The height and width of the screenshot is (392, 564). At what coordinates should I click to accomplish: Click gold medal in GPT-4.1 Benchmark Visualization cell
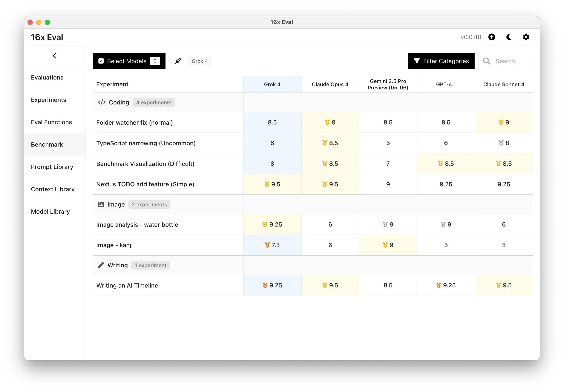click(440, 163)
